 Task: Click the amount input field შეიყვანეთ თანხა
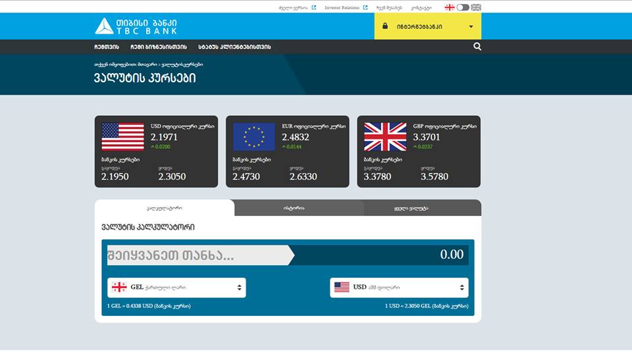pyautogui.click(x=197, y=255)
